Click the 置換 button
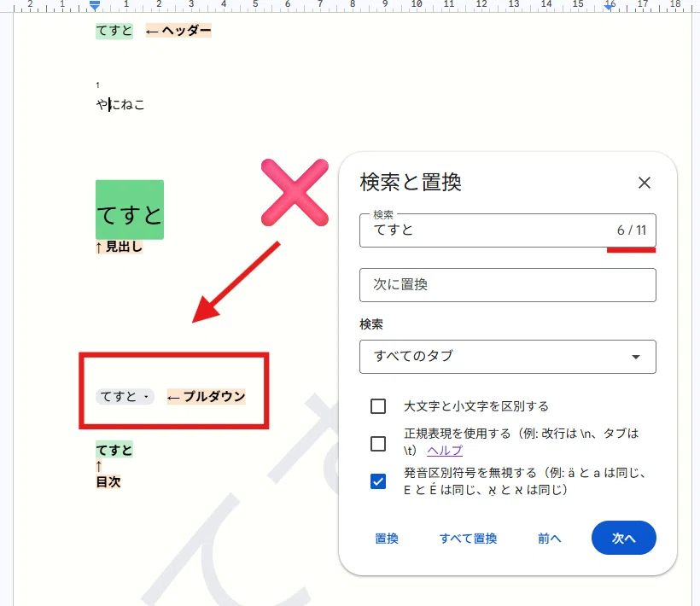This screenshot has height=606, width=700. tap(387, 539)
